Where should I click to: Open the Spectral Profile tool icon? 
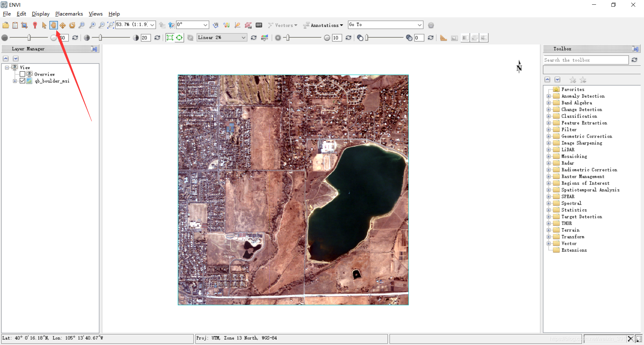[216, 25]
